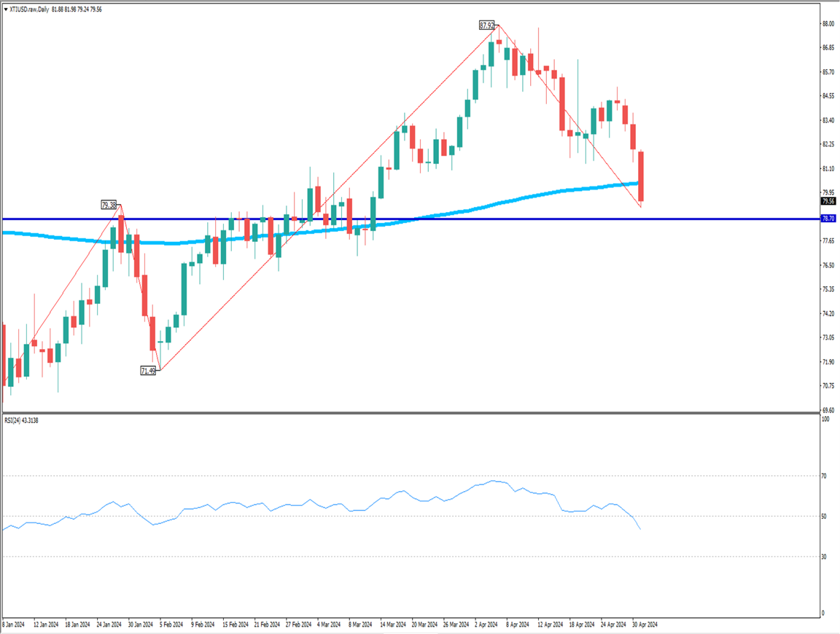Click the light blue moving average's right end
The width and height of the screenshot is (840, 634).
click(637, 183)
